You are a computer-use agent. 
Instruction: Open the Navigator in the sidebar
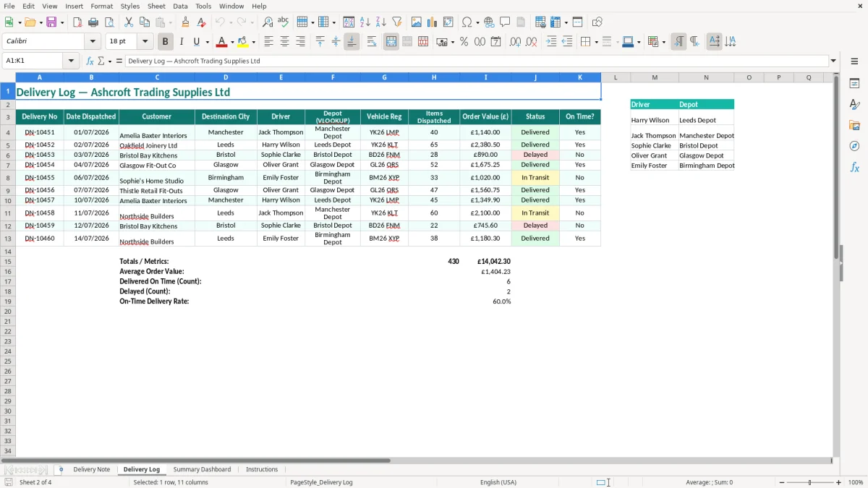854,146
